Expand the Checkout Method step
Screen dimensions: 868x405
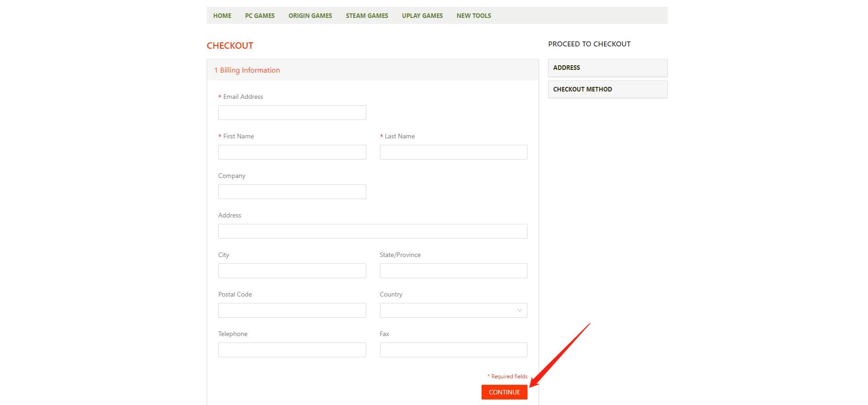pyautogui.click(x=607, y=89)
